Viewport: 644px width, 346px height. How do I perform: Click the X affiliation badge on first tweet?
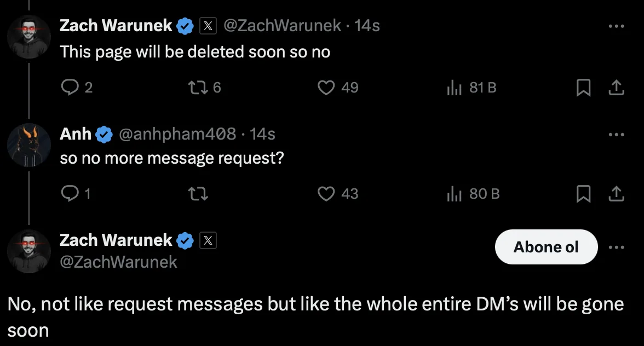coord(207,26)
